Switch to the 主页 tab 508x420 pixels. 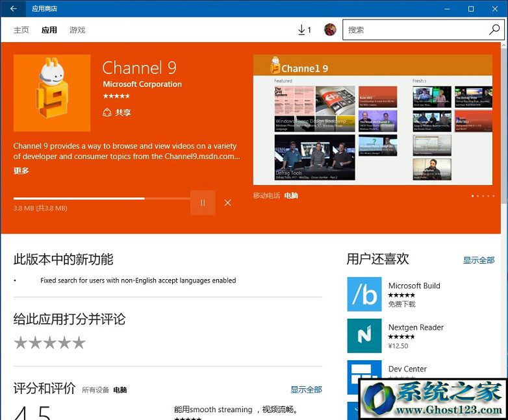coord(21,30)
